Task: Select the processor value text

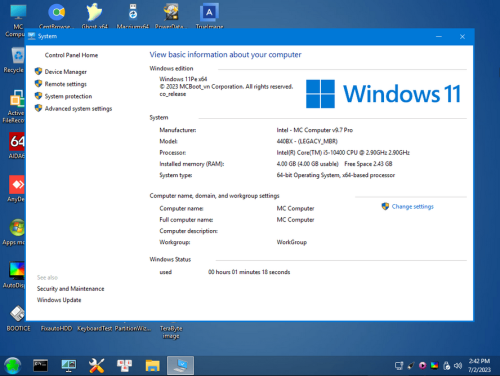Action: pos(343,153)
